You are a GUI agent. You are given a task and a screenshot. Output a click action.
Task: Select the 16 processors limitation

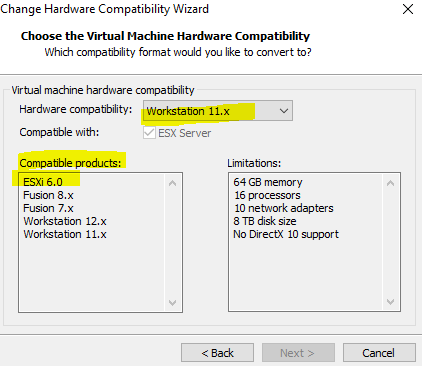(267, 195)
